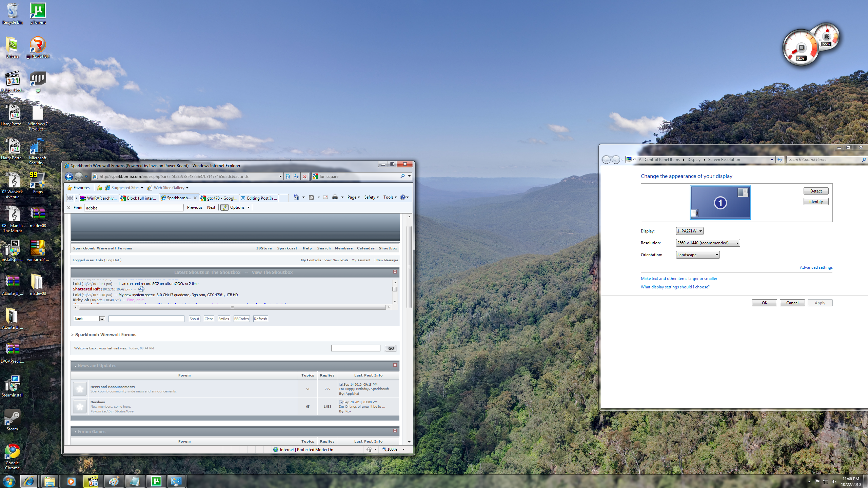
Task: Open Recycle Bin desktop icon
Action: (x=13, y=14)
